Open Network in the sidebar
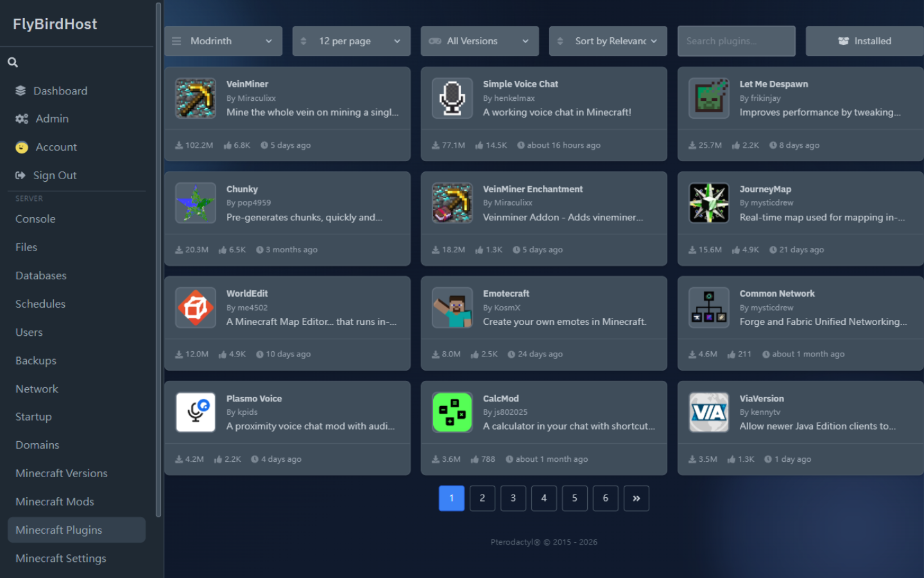The width and height of the screenshot is (924, 578). pyautogui.click(x=76, y=389)
